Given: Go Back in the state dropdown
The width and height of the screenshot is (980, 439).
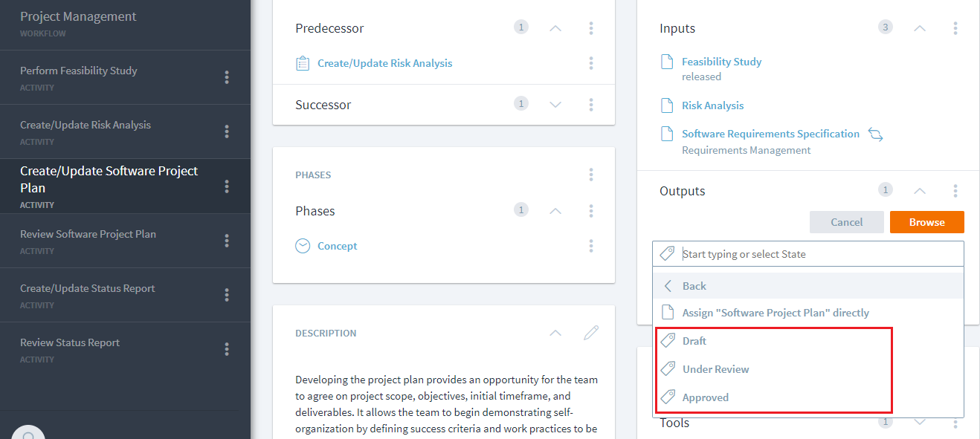Looking at the screenshot, I should (694, 286).
